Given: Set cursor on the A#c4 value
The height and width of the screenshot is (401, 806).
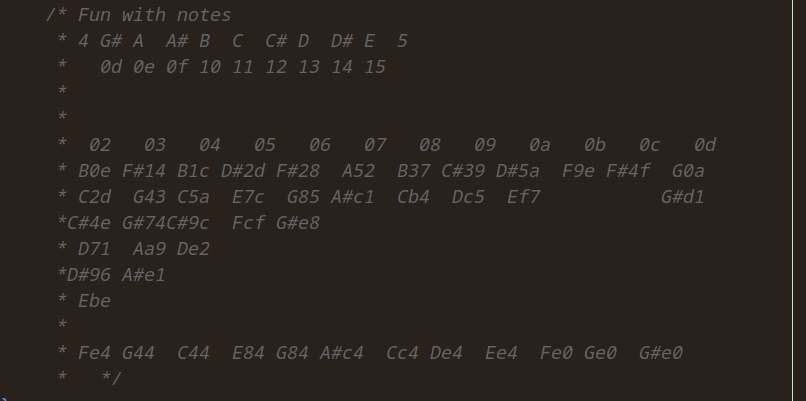Looking at the screenshot, I should point(341,353).
